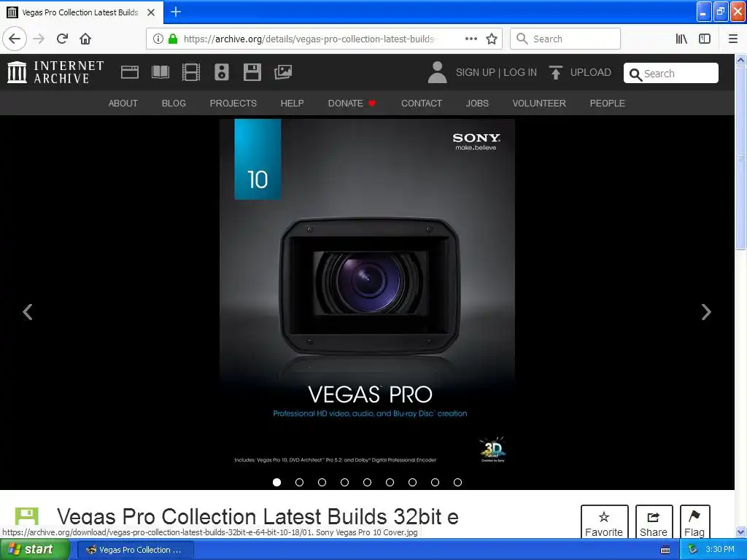Open the page actions three-dots menu
The width and height of the screenshot is (747, 560).
(x=471, y=39)
